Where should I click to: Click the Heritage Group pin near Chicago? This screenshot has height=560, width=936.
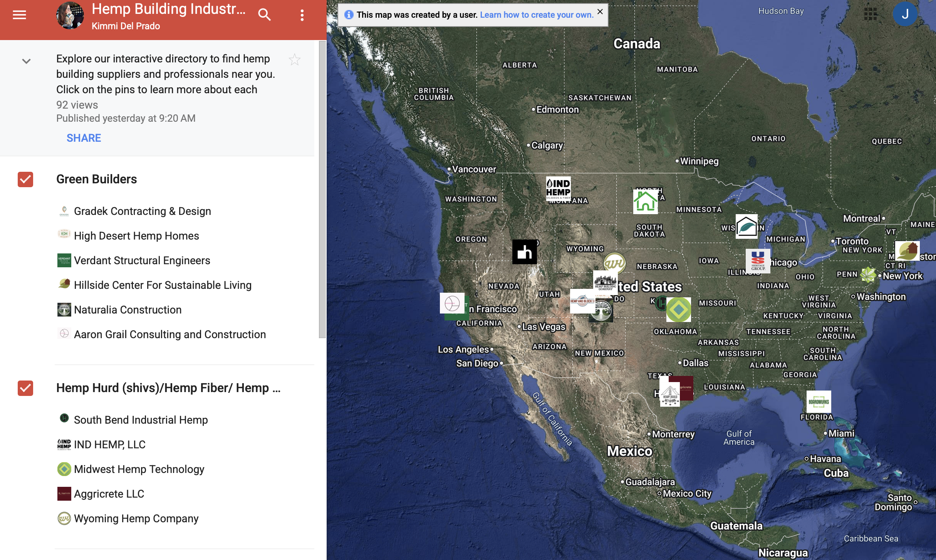758,261
